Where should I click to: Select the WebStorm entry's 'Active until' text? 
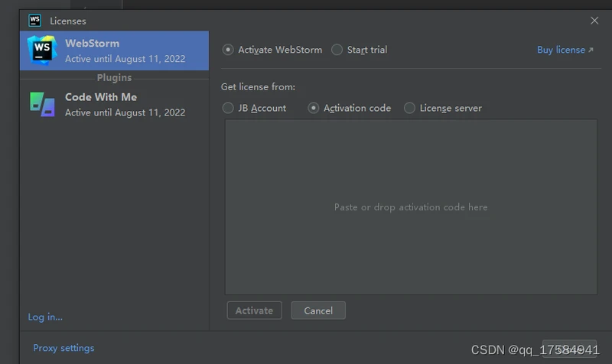click(125, 59)
